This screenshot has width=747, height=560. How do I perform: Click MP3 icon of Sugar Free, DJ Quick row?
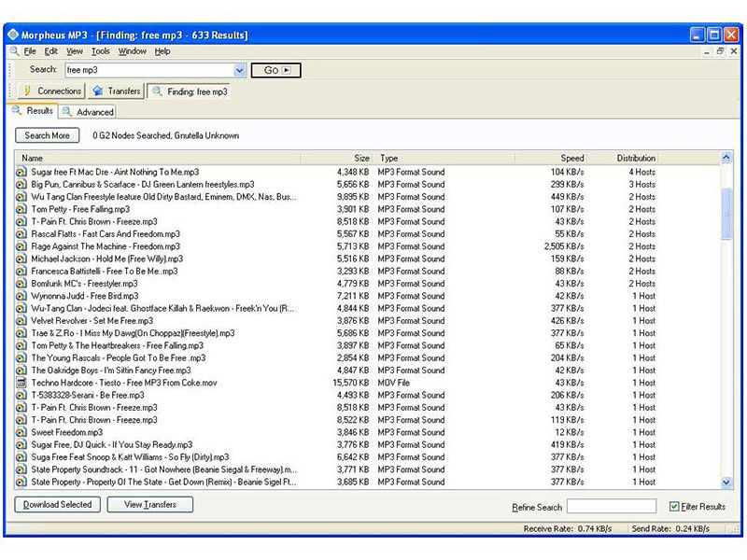[x=21, y=444]
